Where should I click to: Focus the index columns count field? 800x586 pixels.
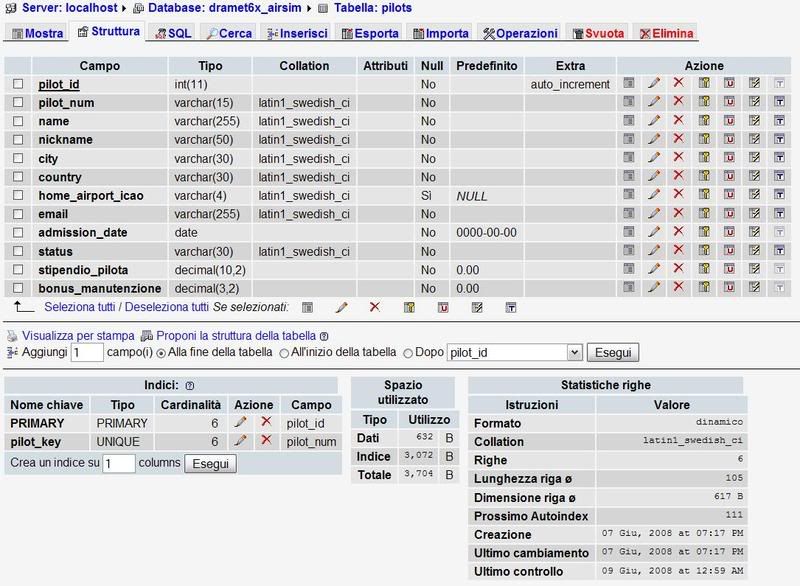(x=118, y=464)
